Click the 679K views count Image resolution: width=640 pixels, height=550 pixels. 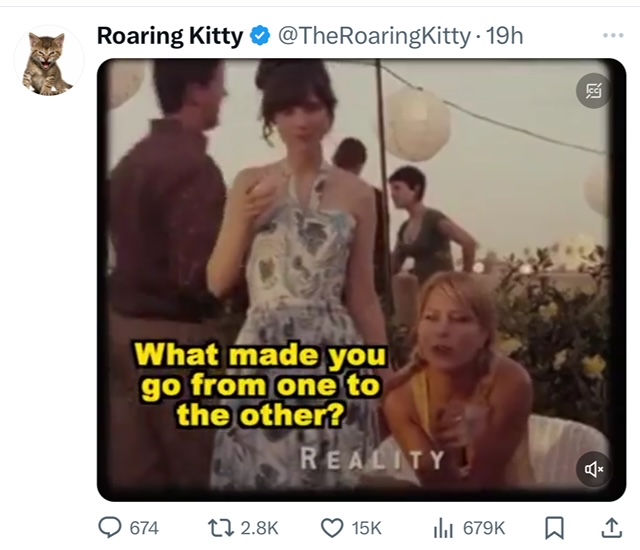tap(483, 527)
